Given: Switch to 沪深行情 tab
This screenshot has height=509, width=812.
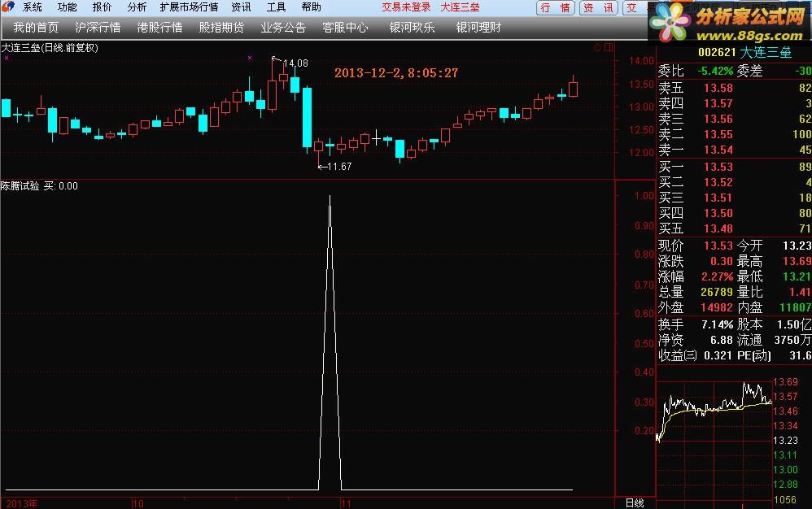Looking at the screenshot, I should click(98, 28).
